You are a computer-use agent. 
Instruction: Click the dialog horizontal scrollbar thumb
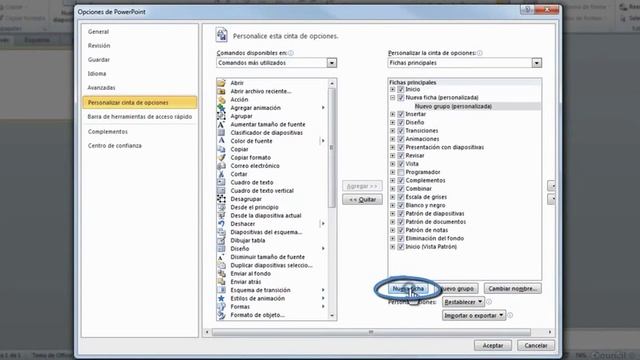371,332
